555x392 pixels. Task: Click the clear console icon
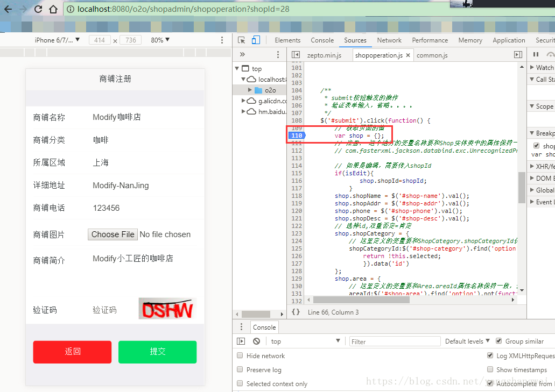coord(256,341)
